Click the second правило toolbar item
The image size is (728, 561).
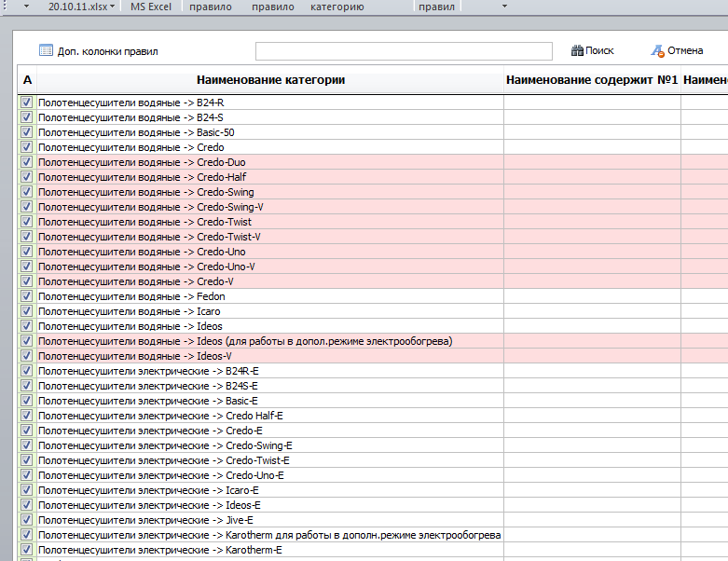point(272,7)
